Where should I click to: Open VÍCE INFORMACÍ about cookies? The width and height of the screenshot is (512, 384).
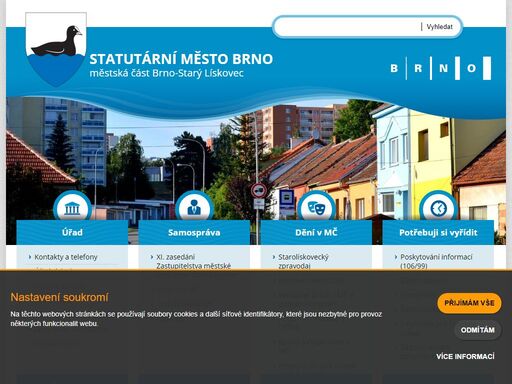[x=465, y=357]
